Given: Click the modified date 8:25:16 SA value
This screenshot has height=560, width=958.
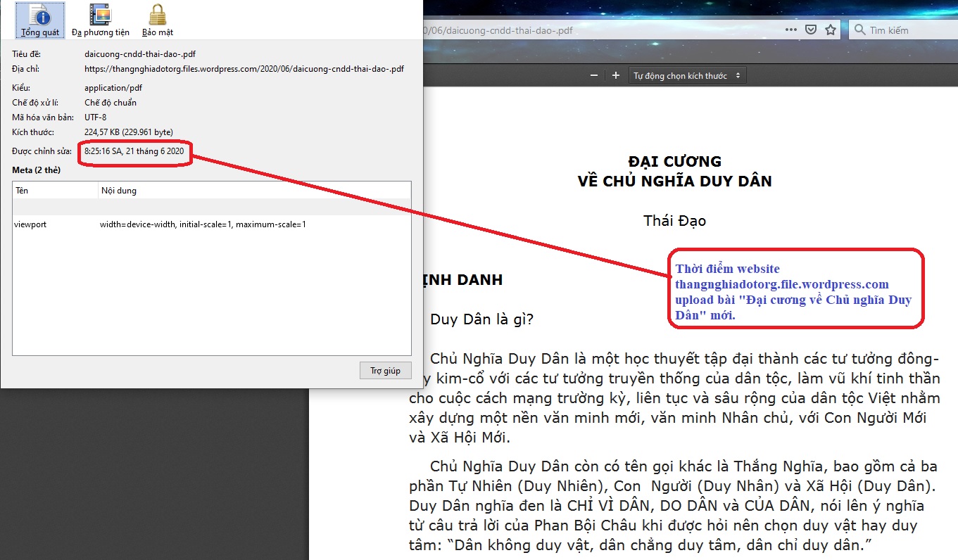Looking at the screenshot, I should 134,151.
